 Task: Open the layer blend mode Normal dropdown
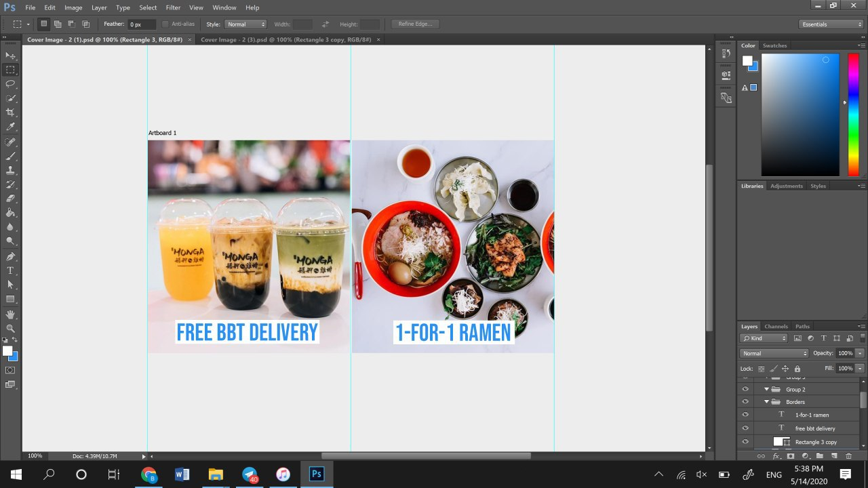pyautogui.click(x=774, y=353)
